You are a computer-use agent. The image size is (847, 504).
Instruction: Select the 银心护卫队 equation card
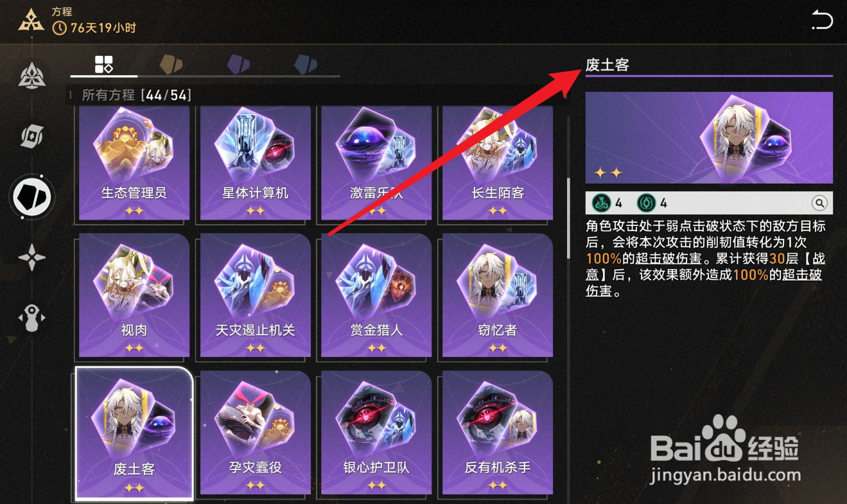click(x=376, y=433)
